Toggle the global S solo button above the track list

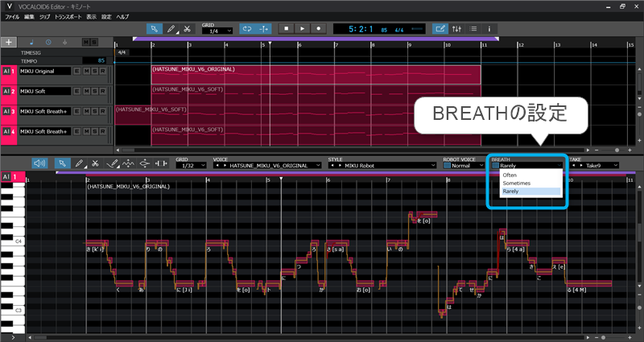tap(93, 43)
